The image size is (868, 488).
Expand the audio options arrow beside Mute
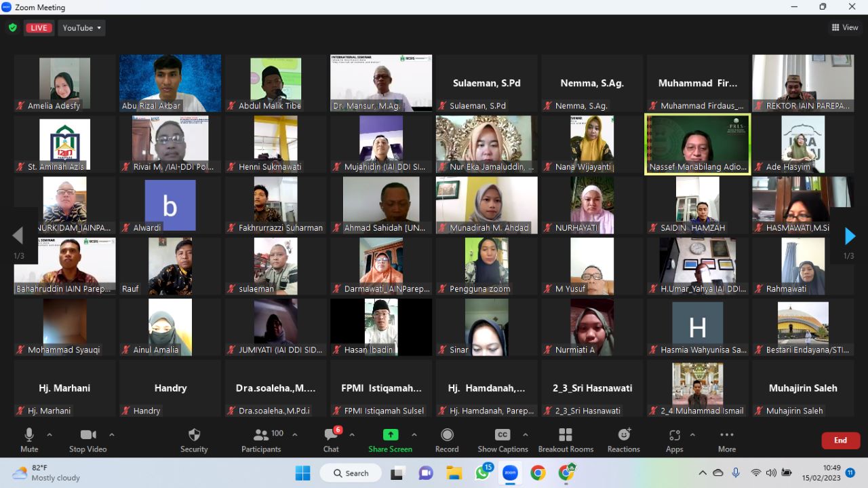[50, 434]
